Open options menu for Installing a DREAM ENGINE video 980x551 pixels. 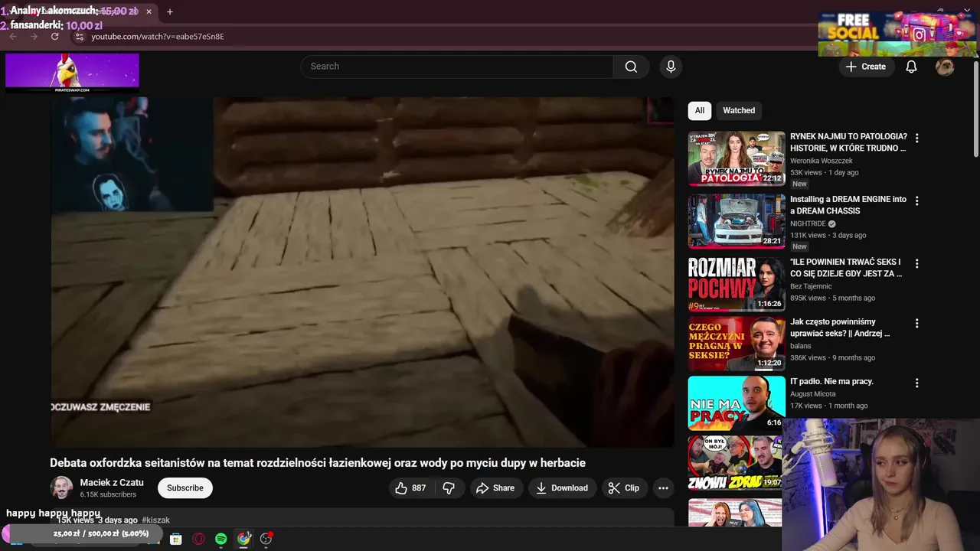point(916,201)
